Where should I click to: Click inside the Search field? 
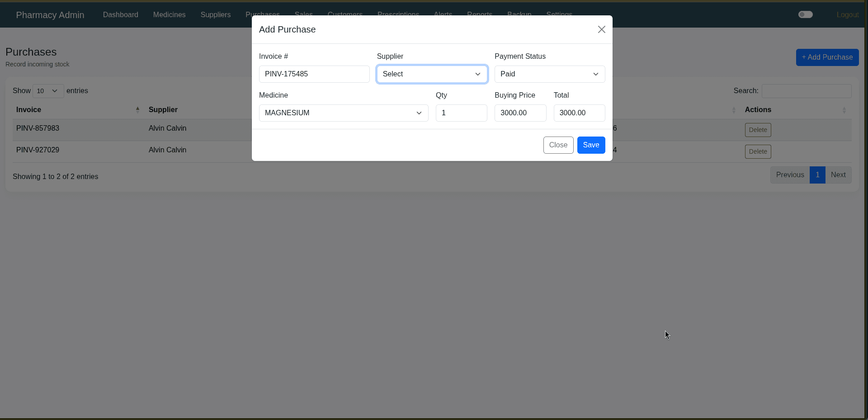[x=806, y=91]
